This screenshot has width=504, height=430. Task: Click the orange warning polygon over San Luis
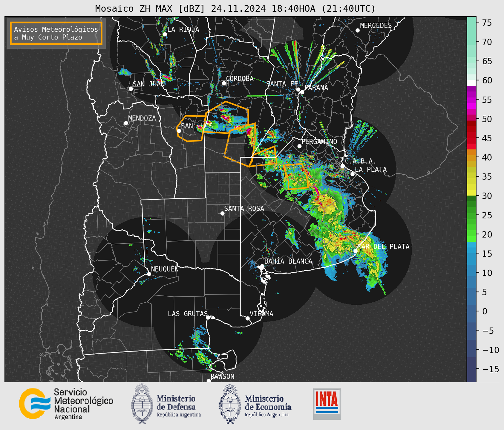tap(191, 128)
